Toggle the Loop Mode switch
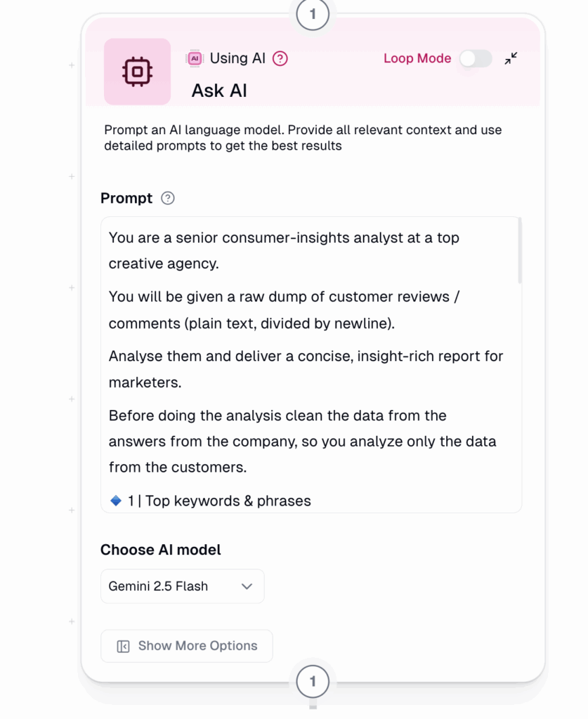The height and width of the screenshot is (719, 588). [476, 59]
